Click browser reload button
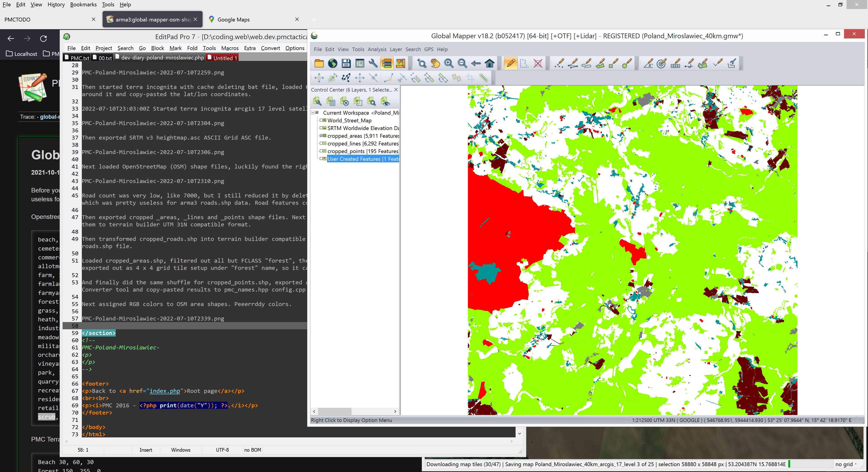 pos(43,38)
